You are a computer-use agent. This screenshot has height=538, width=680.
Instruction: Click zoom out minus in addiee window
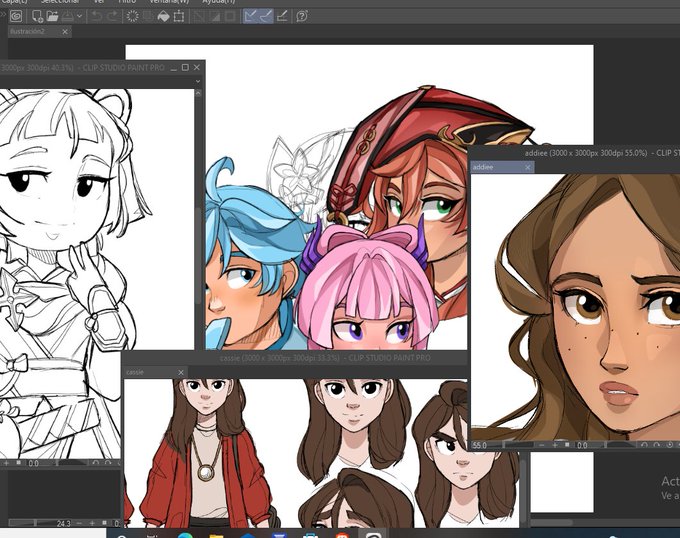tap(542, 445)
